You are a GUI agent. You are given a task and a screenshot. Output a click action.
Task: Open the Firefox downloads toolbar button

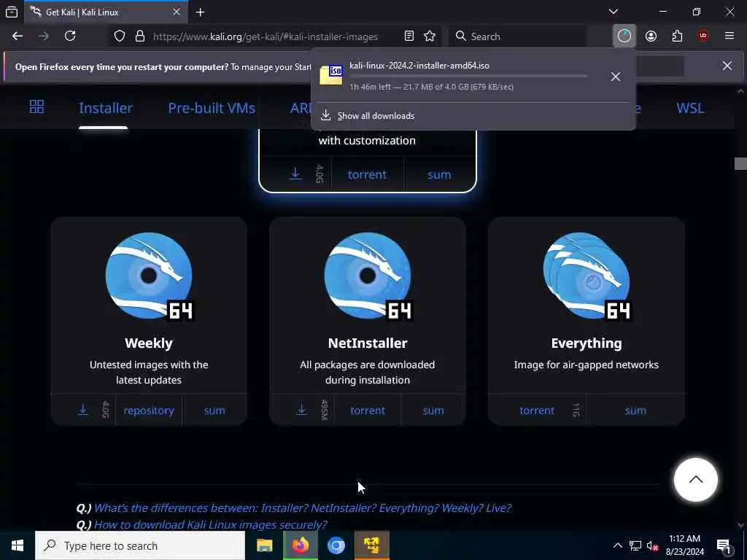coord(624,36)
